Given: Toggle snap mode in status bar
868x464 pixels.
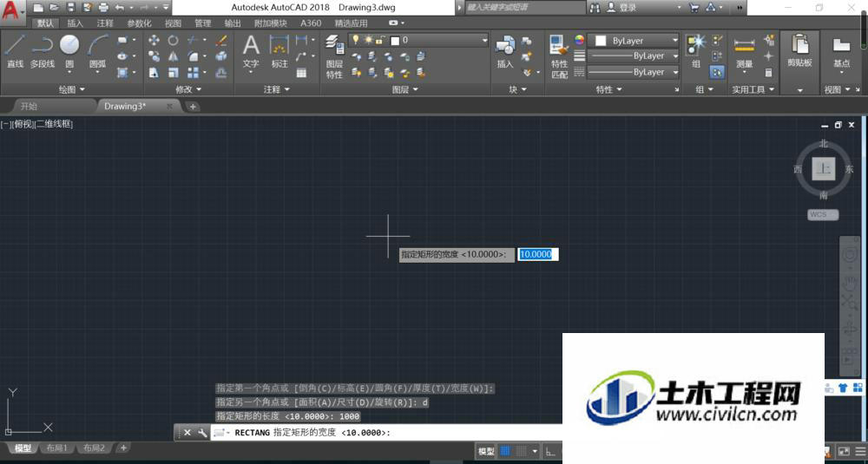Looking at the screenshot, I should click(520, 451).
